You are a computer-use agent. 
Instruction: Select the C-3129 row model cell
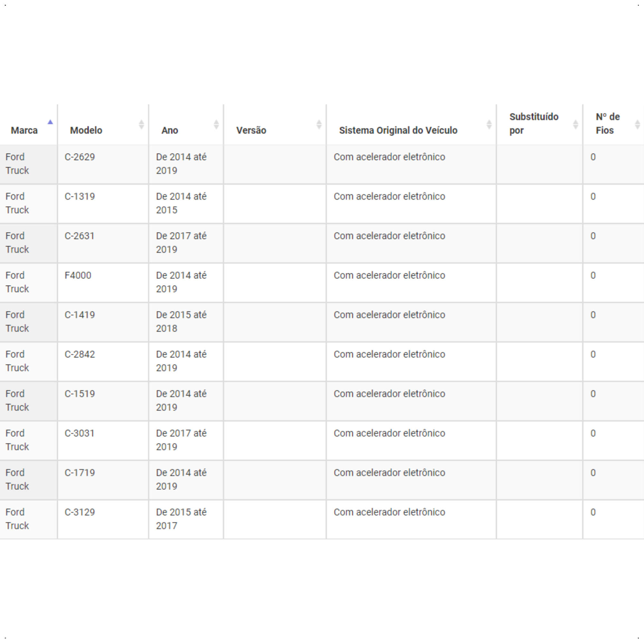tap(103, 519)
